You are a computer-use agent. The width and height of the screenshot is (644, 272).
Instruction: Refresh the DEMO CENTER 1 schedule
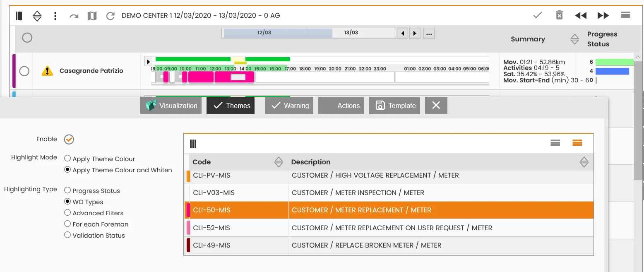tap(110, 16)
